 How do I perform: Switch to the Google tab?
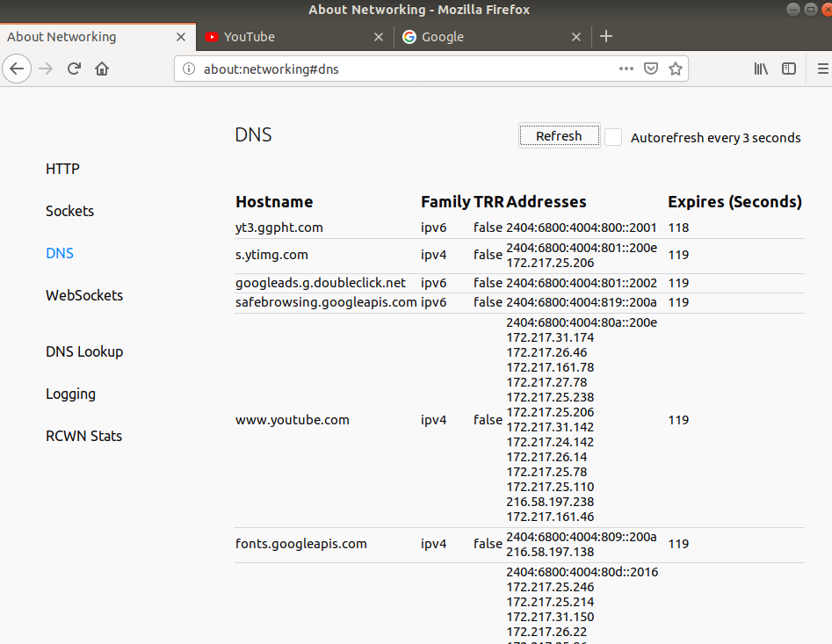click(492, 37)
